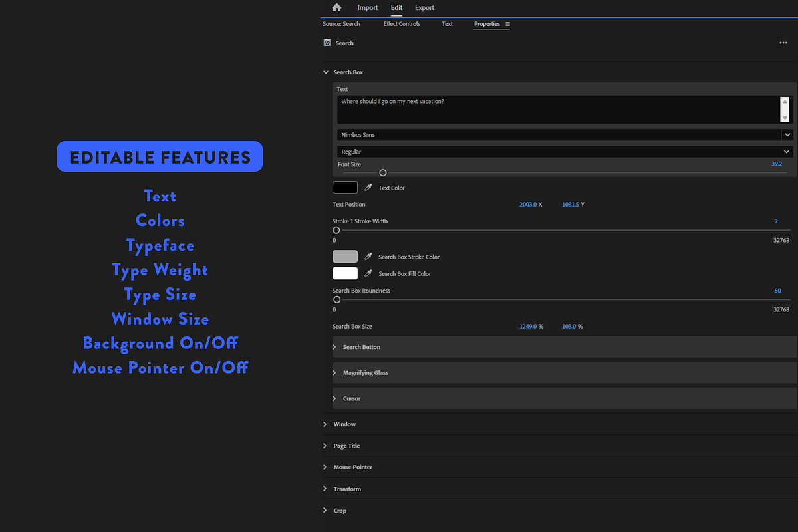Edit Text Position Y value 1081.5

tap(571, 205)
